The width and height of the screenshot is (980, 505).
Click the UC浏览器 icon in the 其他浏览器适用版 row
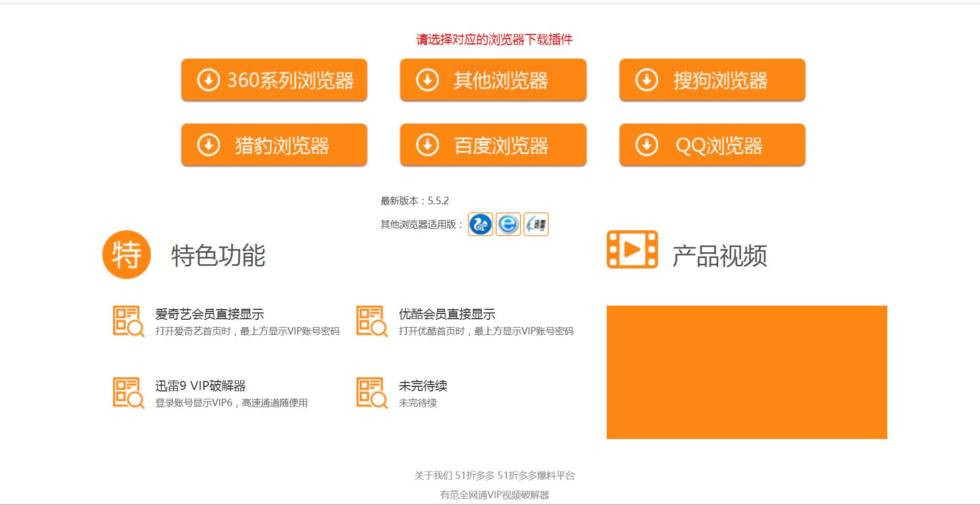point(480,225)
